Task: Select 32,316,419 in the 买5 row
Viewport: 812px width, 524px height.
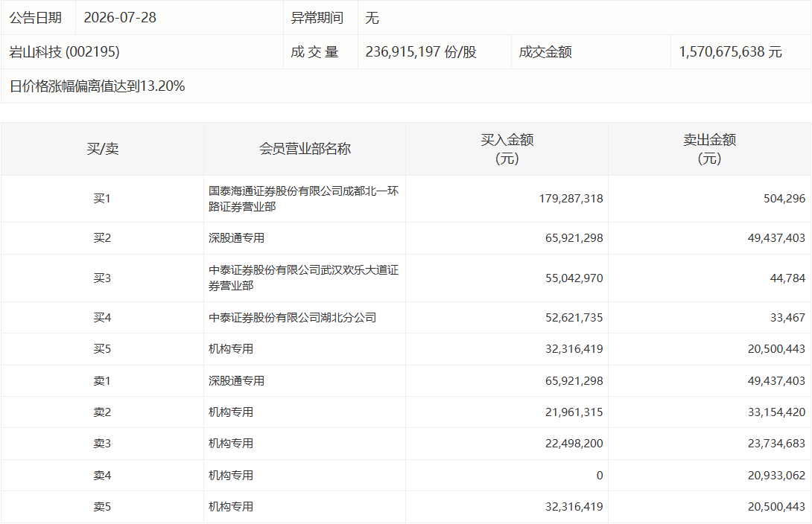Action: (574, 349)
